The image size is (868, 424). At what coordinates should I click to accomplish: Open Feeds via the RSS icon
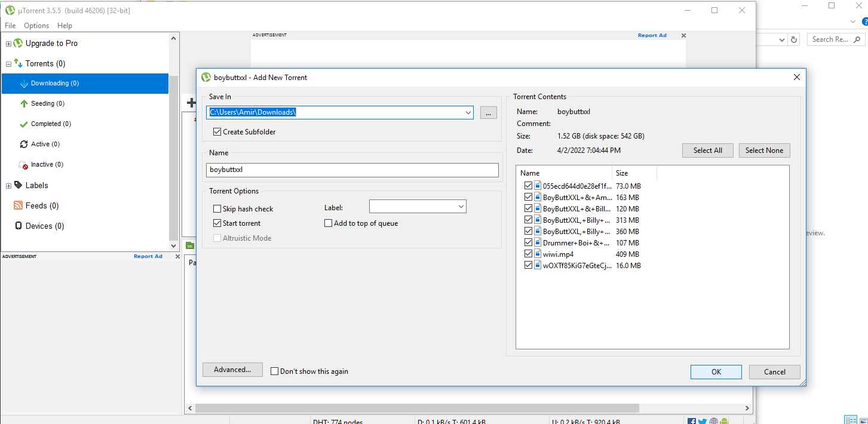(x=18, y=205)
